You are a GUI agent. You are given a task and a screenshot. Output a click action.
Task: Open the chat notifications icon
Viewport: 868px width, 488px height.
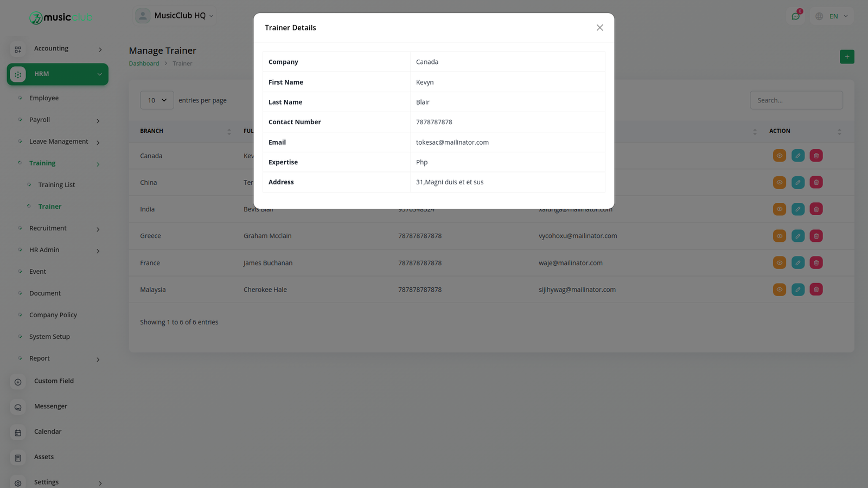point(796,16)
